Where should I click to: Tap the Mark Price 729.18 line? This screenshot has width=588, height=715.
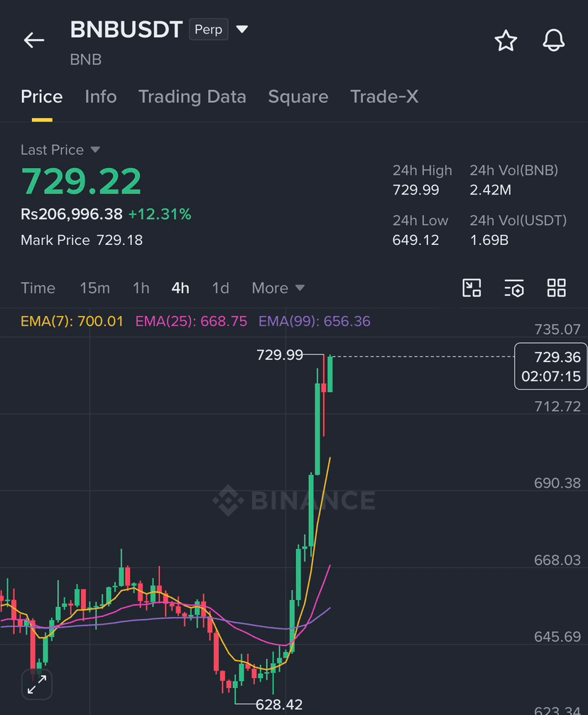tap(82, 240)
